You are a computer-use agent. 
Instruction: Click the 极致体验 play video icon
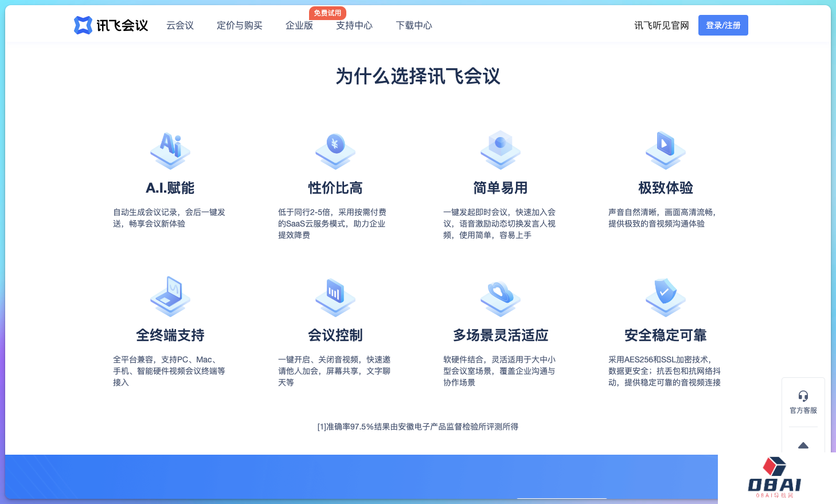tap(666, 150)
